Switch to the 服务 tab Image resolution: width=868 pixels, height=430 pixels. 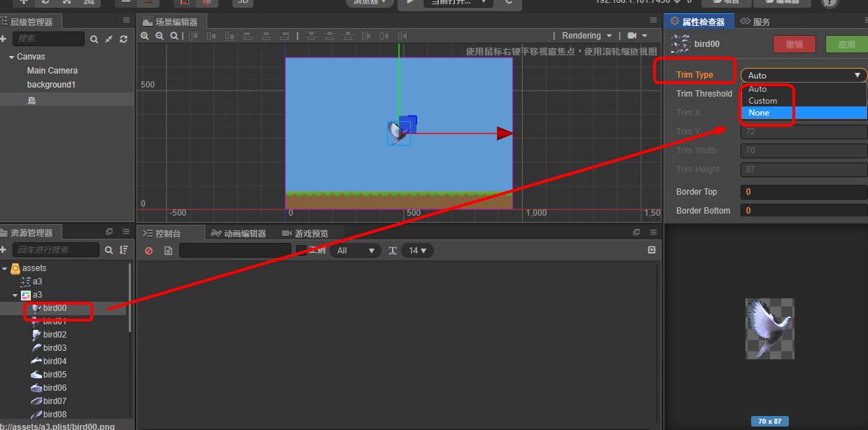pyautogui.click(x=755, y=22)
